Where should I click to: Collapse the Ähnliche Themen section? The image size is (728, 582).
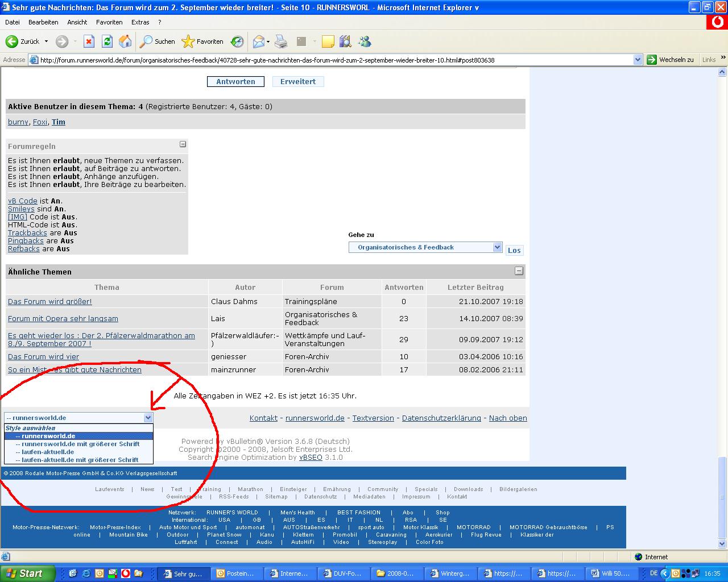(519, 271)
